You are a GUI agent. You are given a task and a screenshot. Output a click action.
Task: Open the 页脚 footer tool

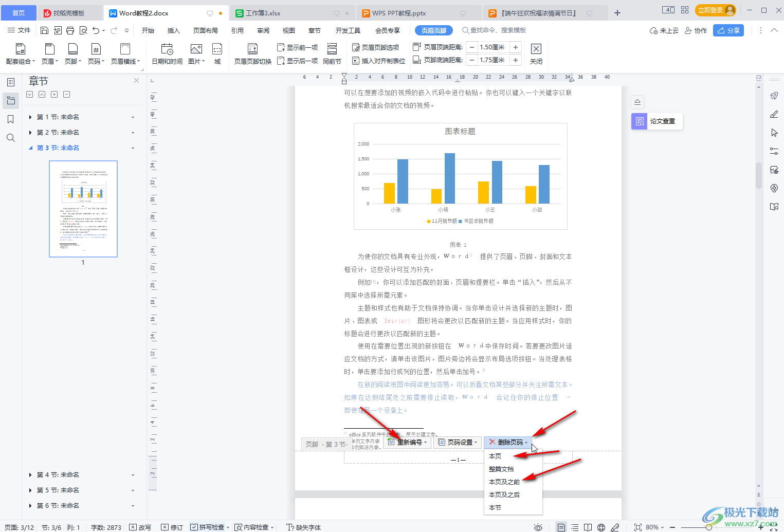point(72,54)
